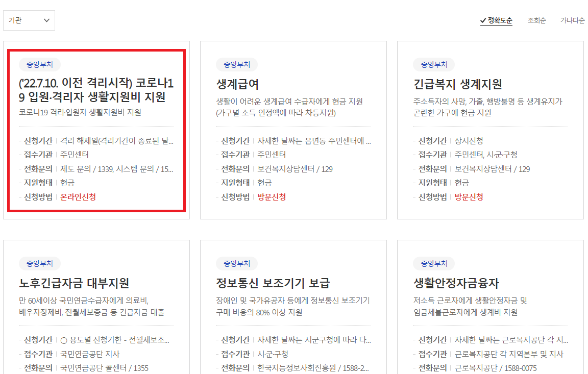Click description 코로나19 격리·입원자 생활지원비 지원
The width and height of the screenshot is (588, 374).
click(80, 112)
